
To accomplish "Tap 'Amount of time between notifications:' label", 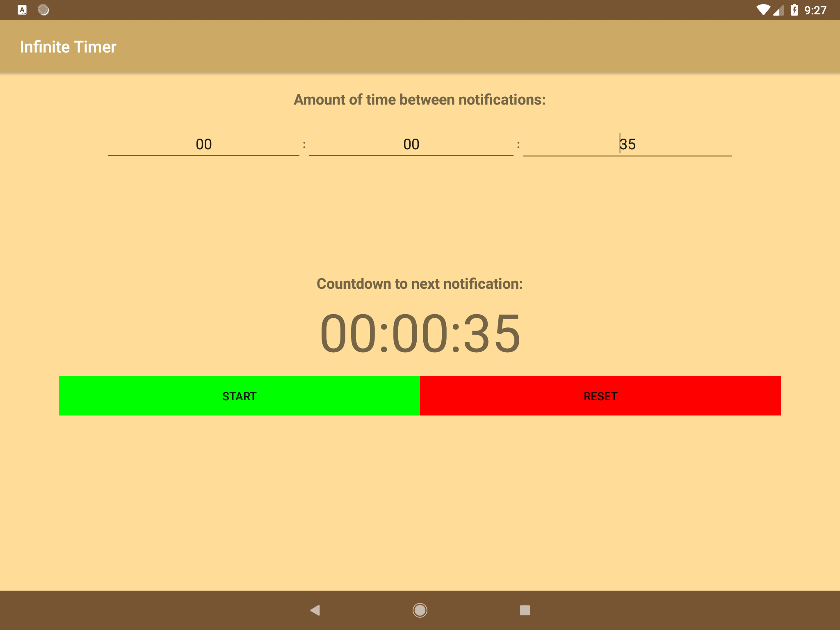I will point(420,100).
